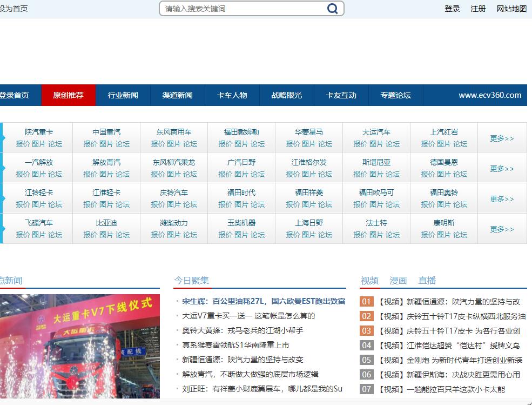Click the search keyword input field

pos(243,9)
